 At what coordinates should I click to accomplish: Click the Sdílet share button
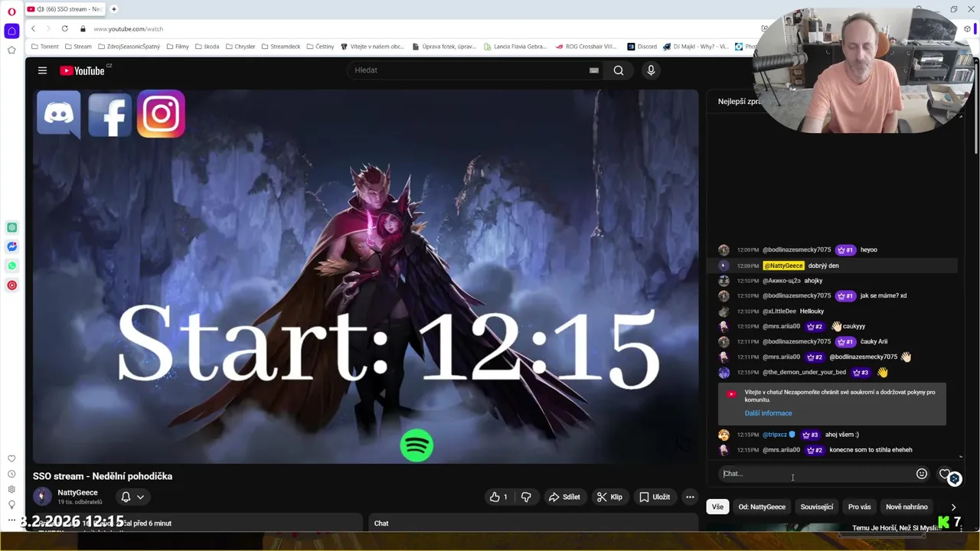coord(564,497)
